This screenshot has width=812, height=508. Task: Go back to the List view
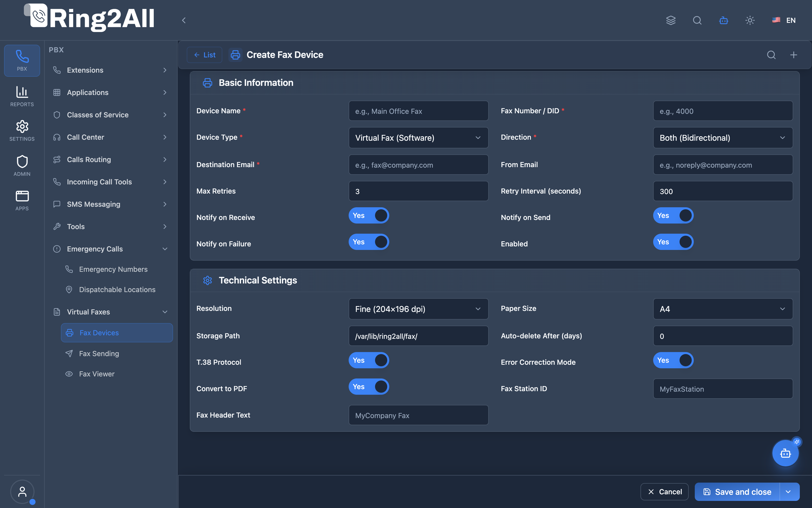click(204, 55)
